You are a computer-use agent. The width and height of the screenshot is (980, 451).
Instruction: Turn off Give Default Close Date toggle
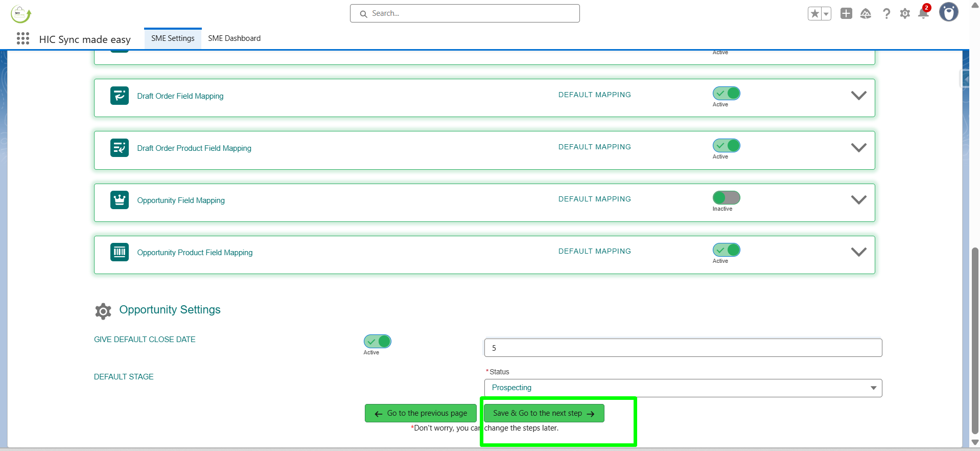tap(377, 342)
